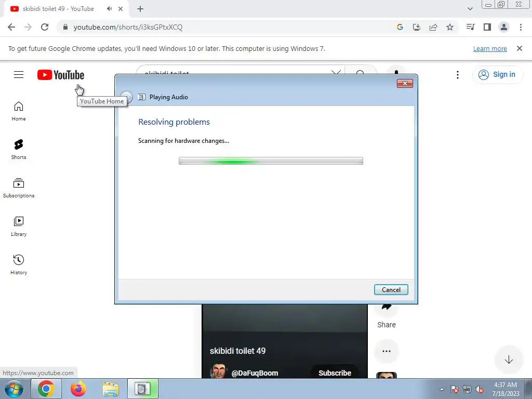
Task: Open more actions ellipsis on short
Action: pos(387,351)
